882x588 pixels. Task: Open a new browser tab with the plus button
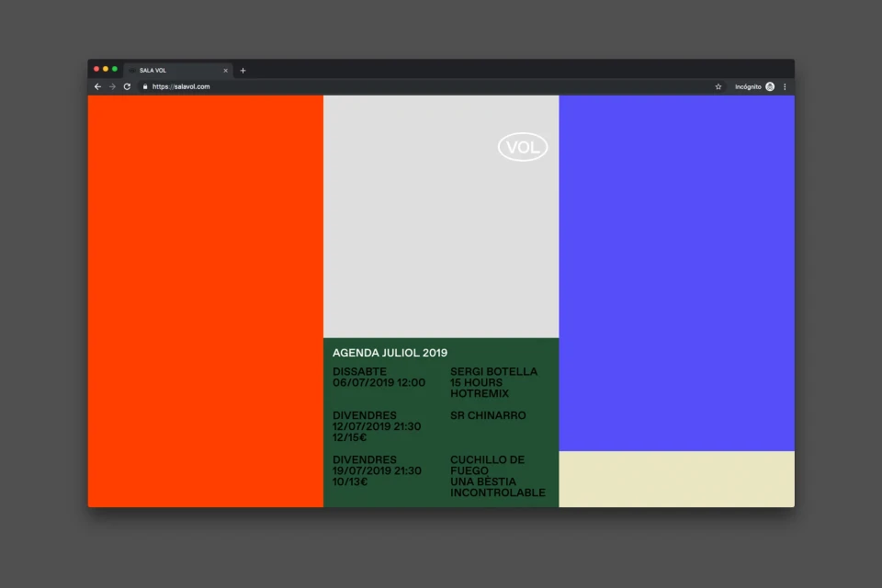point(243,70)
